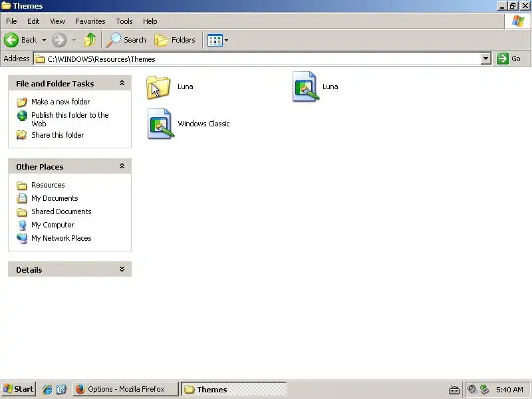Open the File menu

11,21
